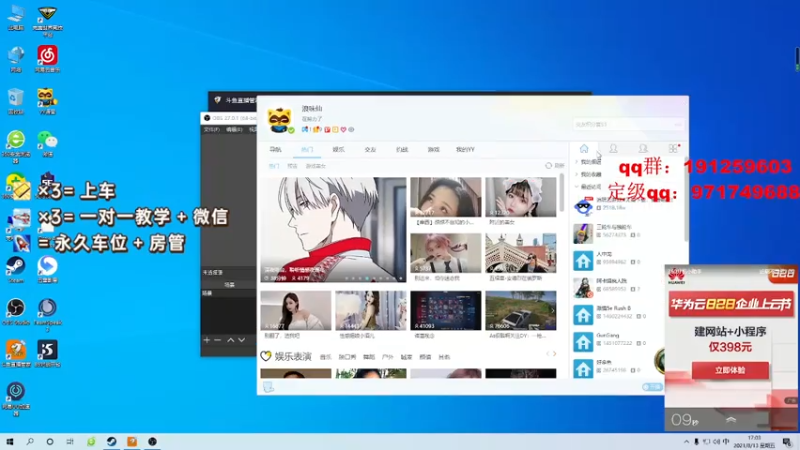Click the 立即体验 button in Huawei ad

point(730,370)
